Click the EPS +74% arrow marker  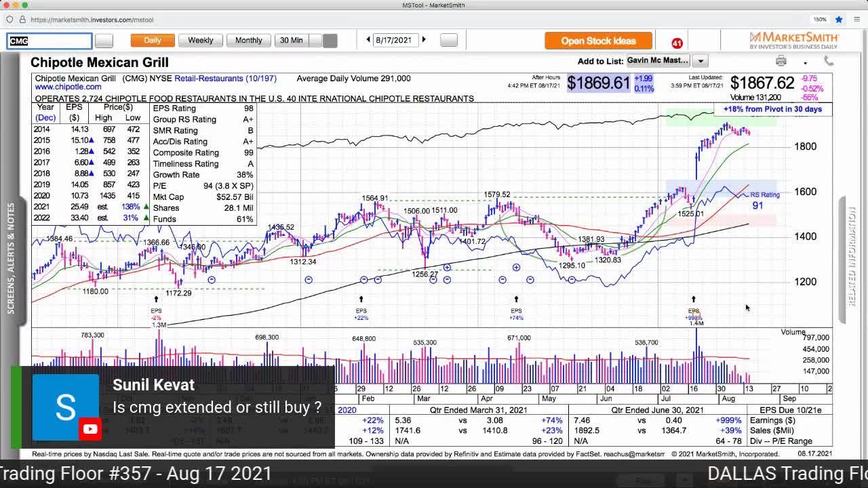516,299
